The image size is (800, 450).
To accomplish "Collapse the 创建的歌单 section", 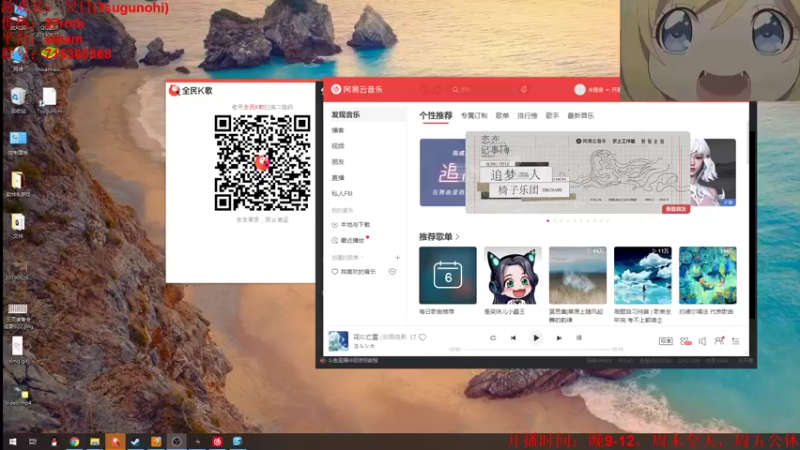I will 347,258.
